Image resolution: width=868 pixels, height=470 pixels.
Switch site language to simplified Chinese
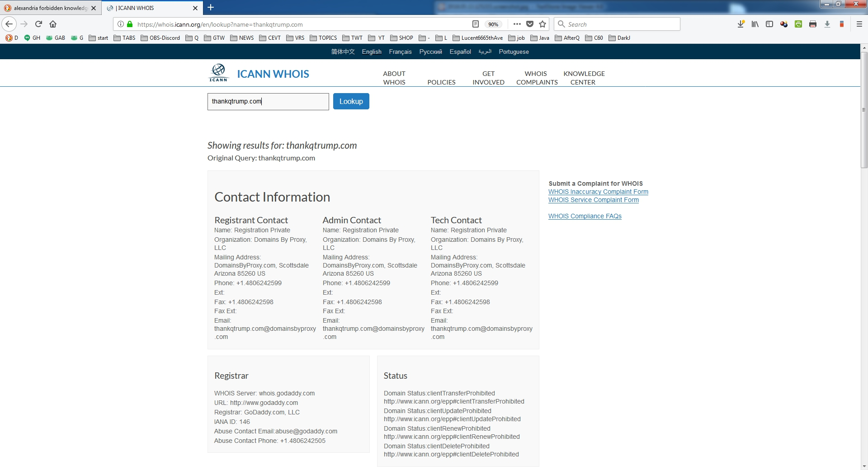[343, 52]
